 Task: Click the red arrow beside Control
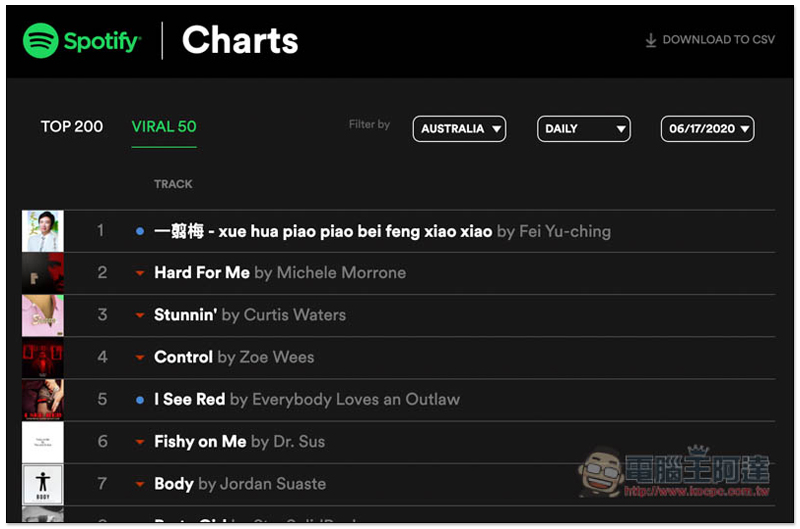(x=140, y=357)
